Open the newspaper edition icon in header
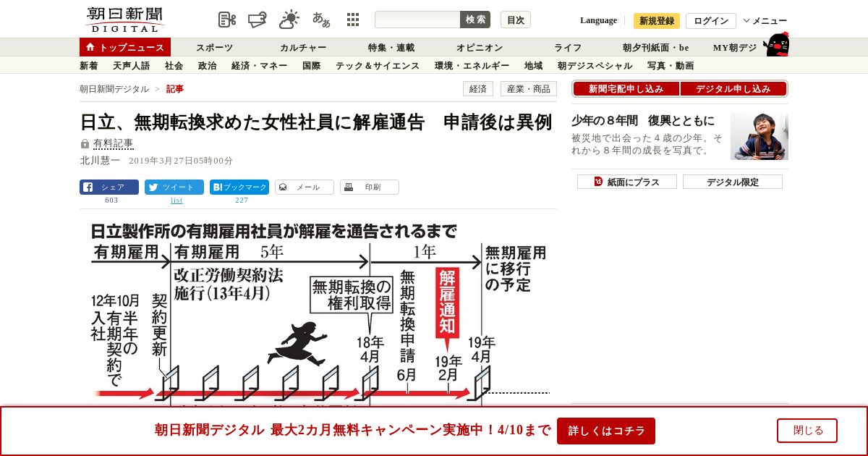This screenshot has width=868, height=456. pyautogui.click(x=258, y=20)
